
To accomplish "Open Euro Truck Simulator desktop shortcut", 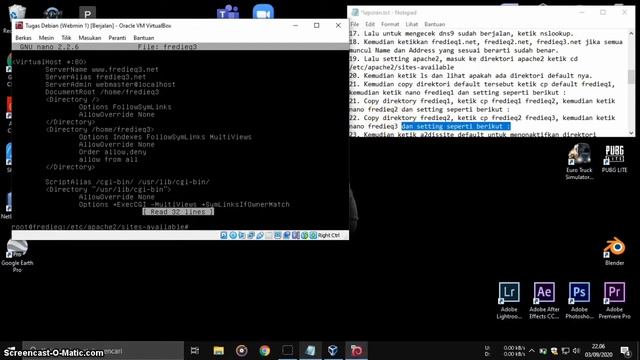I will pyautogui.click(x=579, y=162).
